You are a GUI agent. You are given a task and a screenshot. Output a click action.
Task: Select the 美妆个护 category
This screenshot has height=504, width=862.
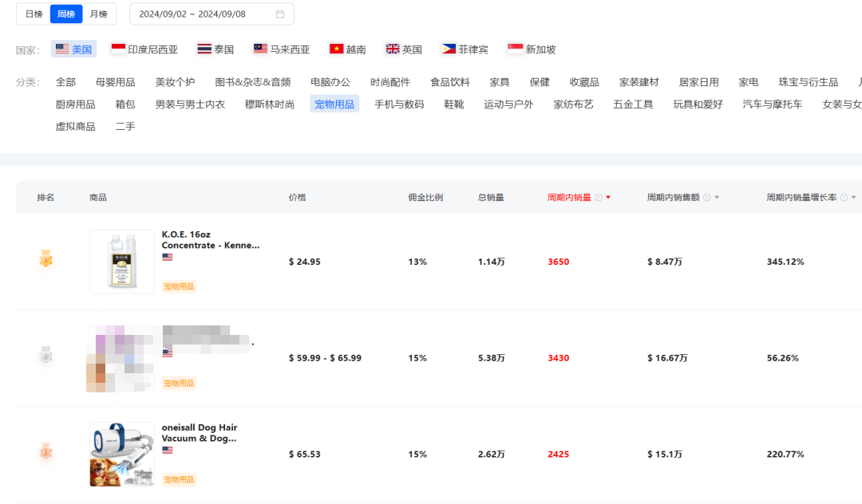(175, 82)
